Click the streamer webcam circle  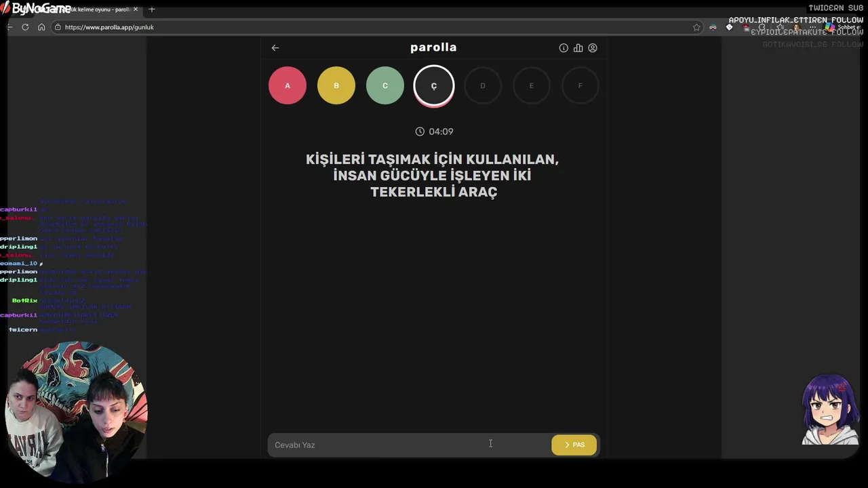pos(76,412)
